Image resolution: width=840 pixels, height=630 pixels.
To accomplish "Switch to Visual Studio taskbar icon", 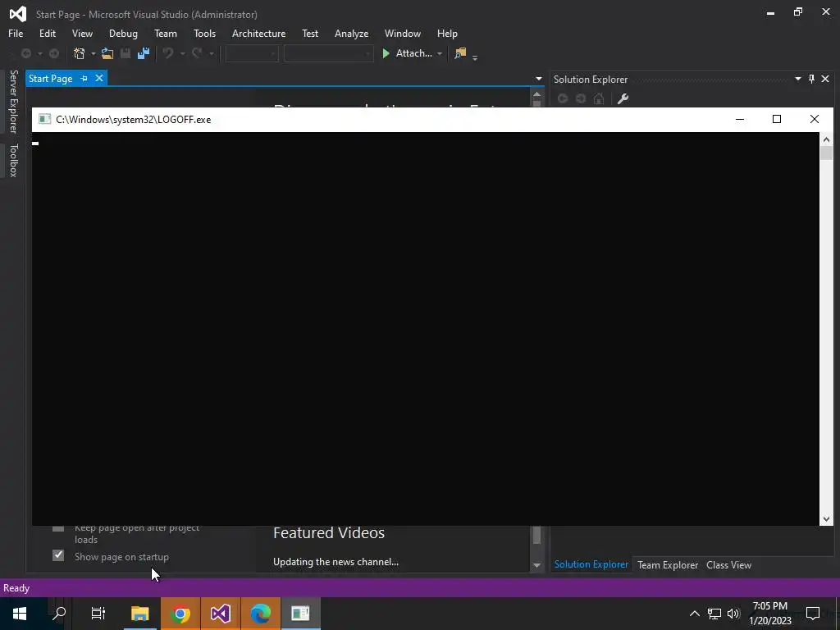I will tap(220, 614).
